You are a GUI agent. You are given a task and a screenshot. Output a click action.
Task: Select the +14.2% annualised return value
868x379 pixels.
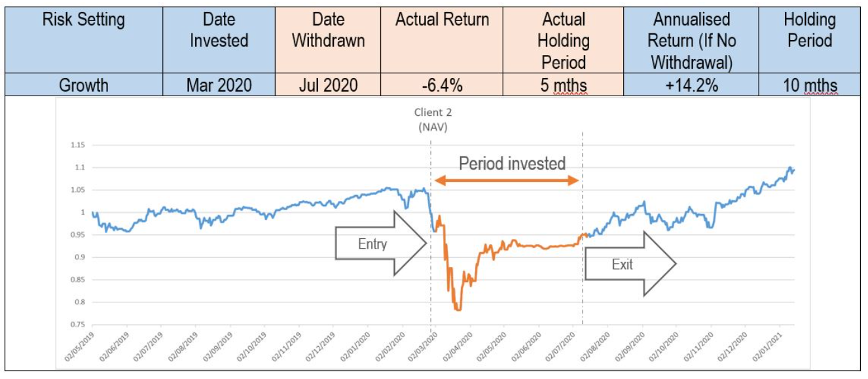pyautogui.click(x=691, y=85)
